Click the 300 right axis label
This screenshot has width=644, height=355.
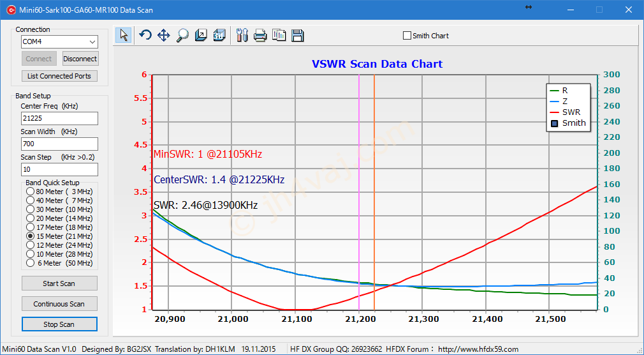pyautogui.click(x=612, y=75)
